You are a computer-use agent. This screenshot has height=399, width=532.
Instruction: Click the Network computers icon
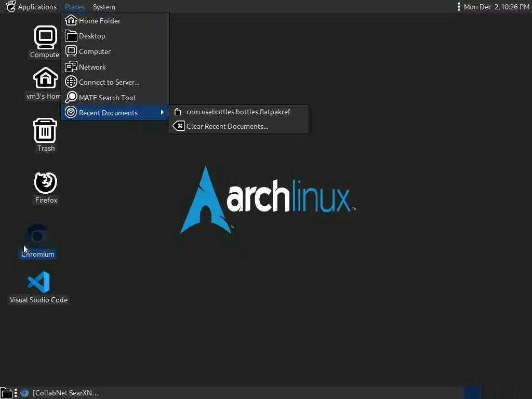coord(71,66)
